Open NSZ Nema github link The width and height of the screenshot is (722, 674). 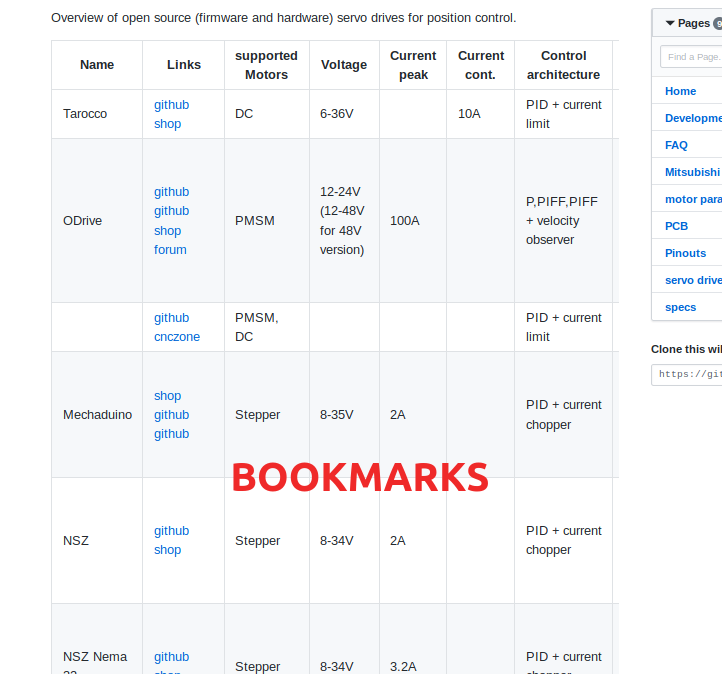pyautogui.click(x=171, y=657)
